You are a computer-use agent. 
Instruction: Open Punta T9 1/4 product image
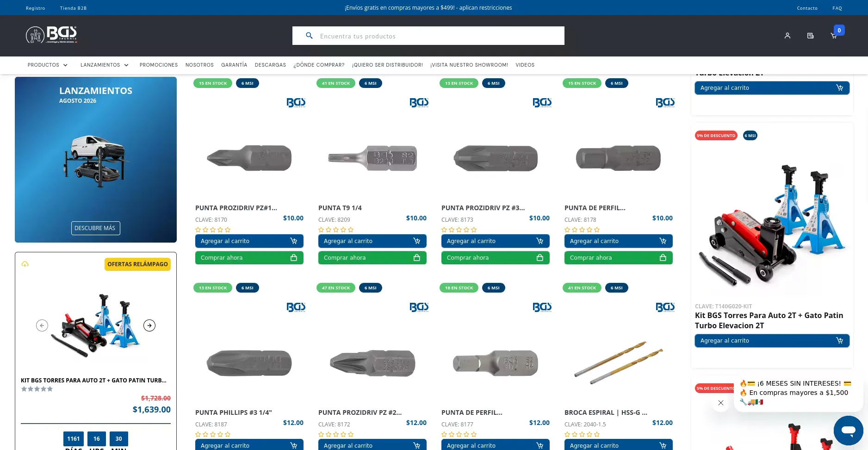[372, 158]
